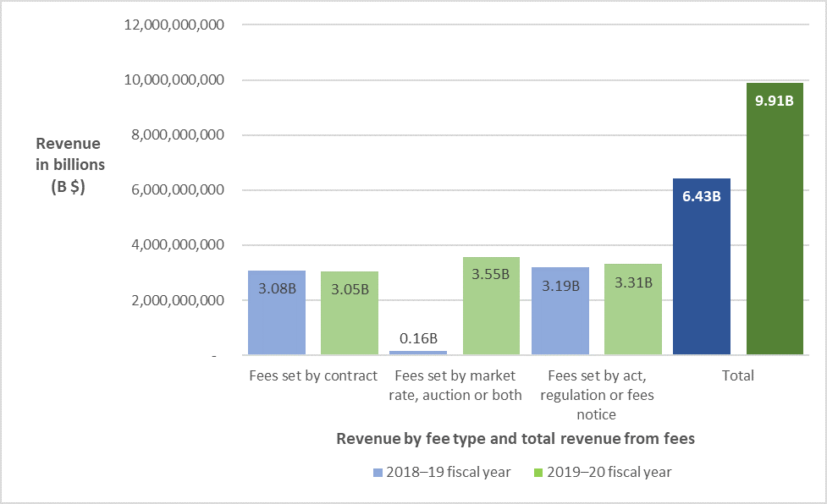This screenshot has width=827, height=504.
Task: Click the 3.05B green contract bar
Action: pos(350,313)
